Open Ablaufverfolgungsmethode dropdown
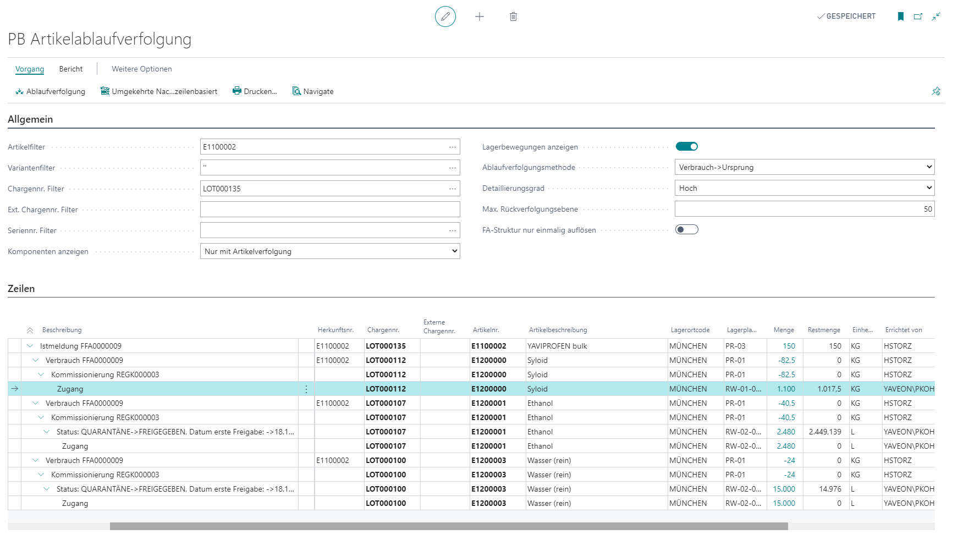The image size is (980, 551). pyautogui.click(x=804, y=167)
